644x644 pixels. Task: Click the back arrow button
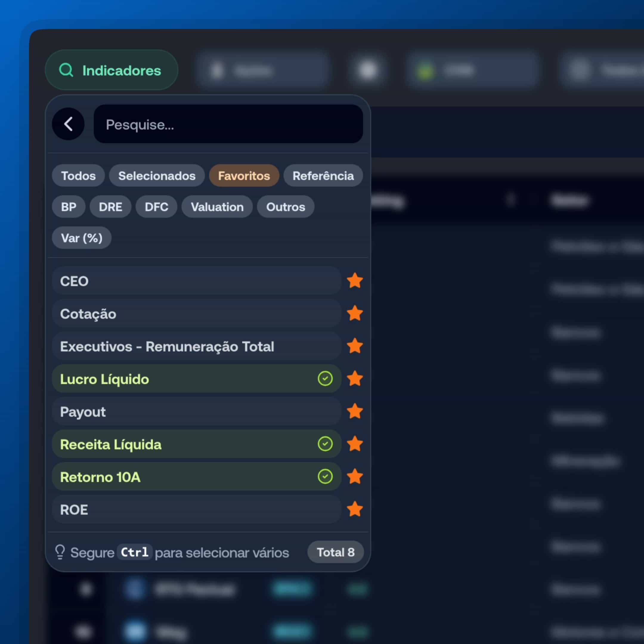pos(68,124)
